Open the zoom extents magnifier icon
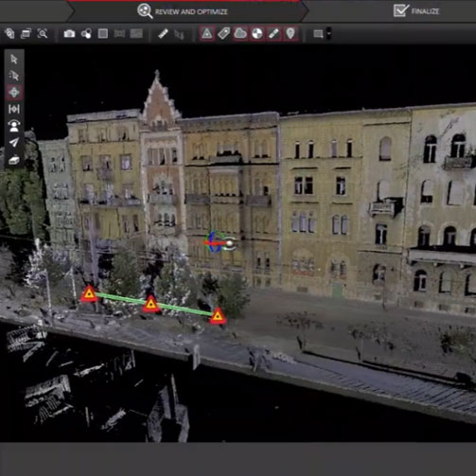476x476 pixels. pos(43,33)
